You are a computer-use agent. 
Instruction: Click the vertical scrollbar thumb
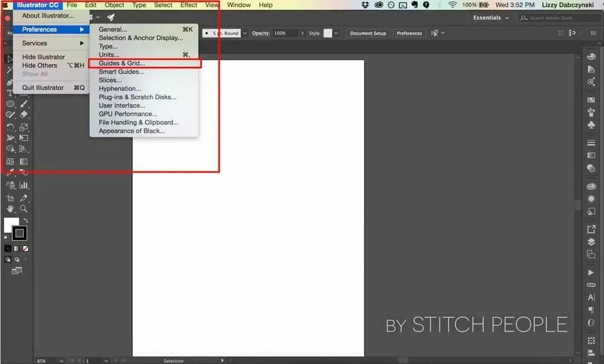coord(577,205)
